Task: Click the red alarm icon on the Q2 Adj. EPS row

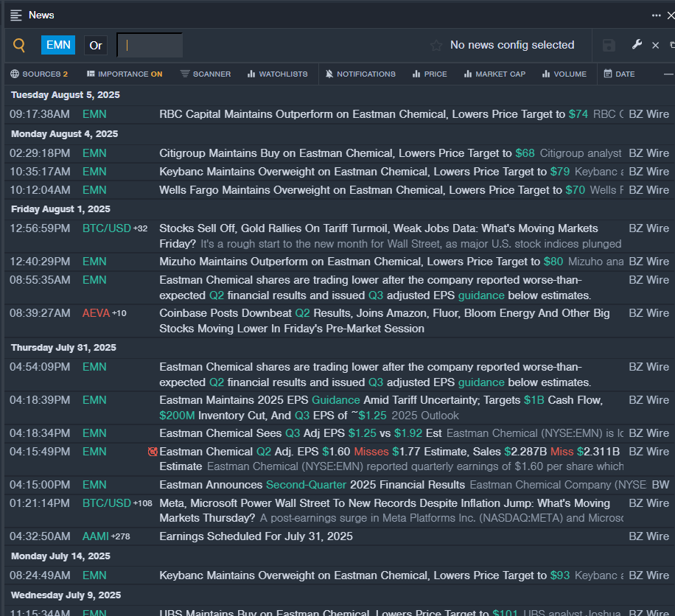Action: (x=153, y=452)
